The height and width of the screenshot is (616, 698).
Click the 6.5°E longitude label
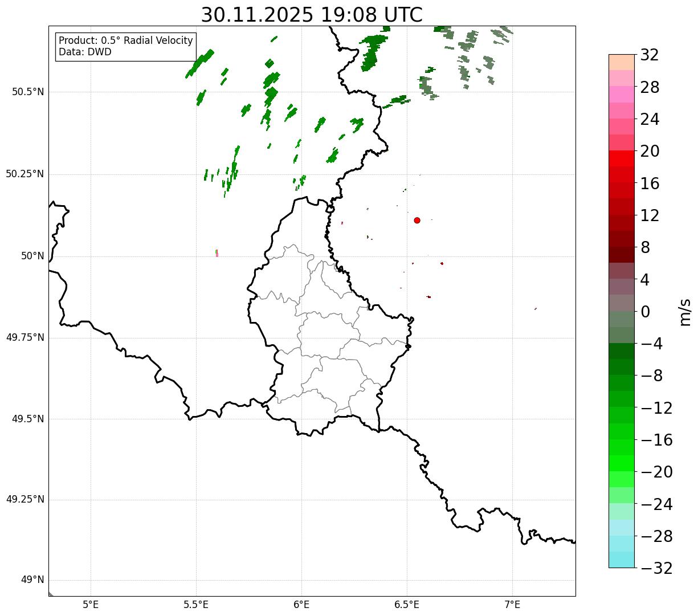407,605
